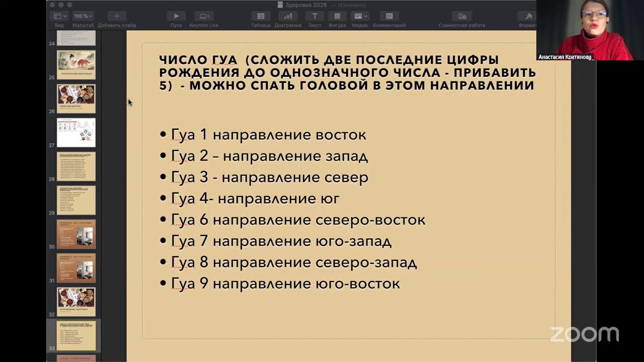Insert a Chart (Диаграмма)
The image size is (644, 362).
click(x=288, y=16)
